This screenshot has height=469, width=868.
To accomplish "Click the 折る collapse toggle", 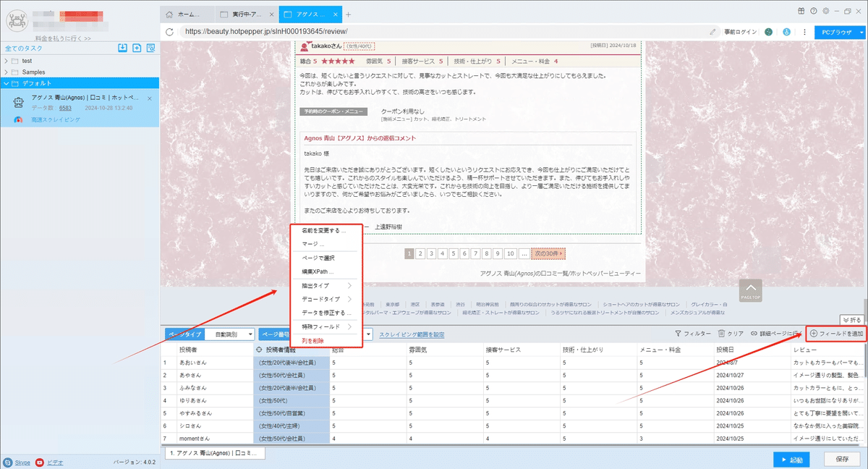I will [852, 319].
